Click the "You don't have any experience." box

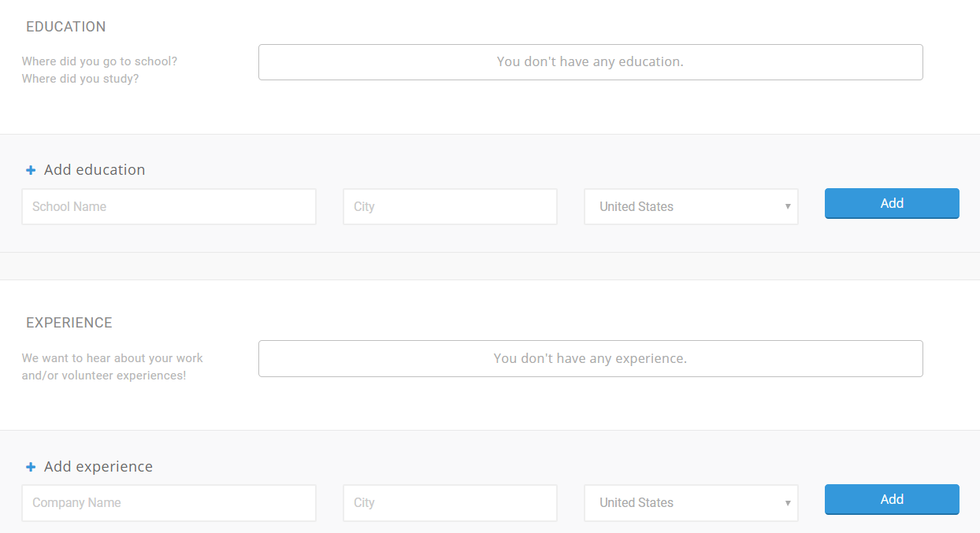591,358
